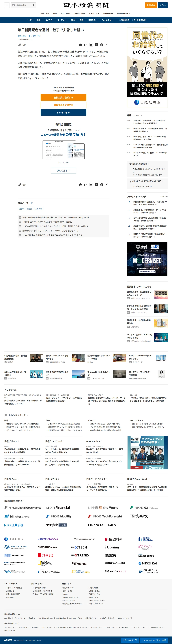Click the #事件 keyword tag
The width and height of the screenshot is (172, 644).
21,209
